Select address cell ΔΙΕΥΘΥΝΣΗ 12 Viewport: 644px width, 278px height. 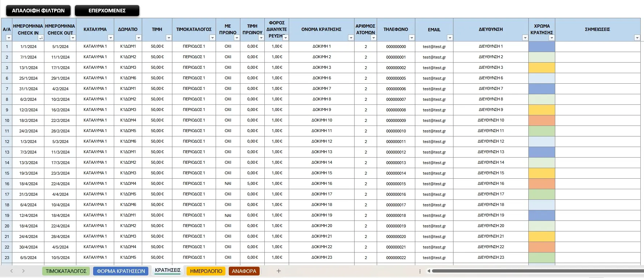click(x=491, y=142)
